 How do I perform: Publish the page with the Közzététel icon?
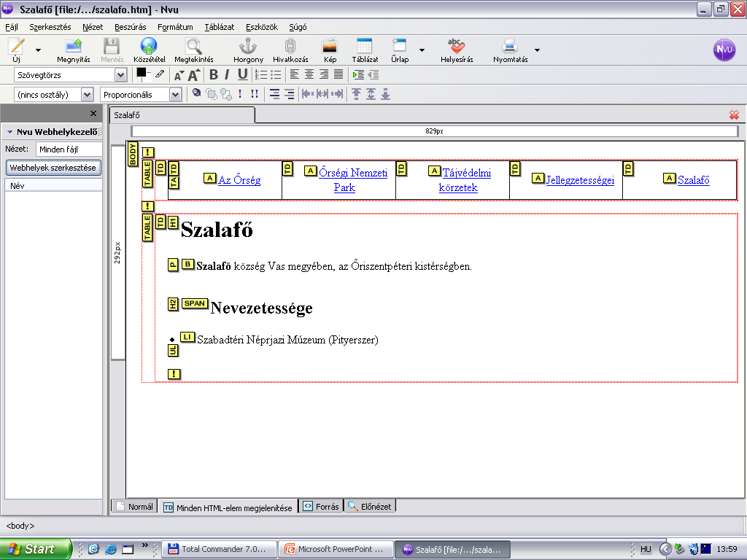pyautogui.click(x=149, y=50)
